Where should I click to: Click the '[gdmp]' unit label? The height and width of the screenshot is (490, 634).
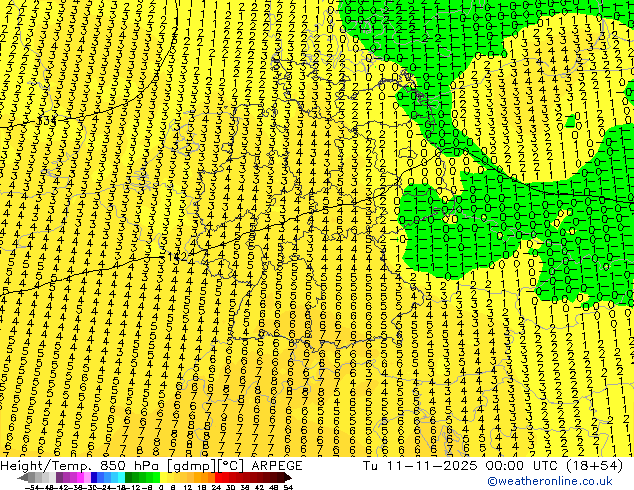pos(191,466)
